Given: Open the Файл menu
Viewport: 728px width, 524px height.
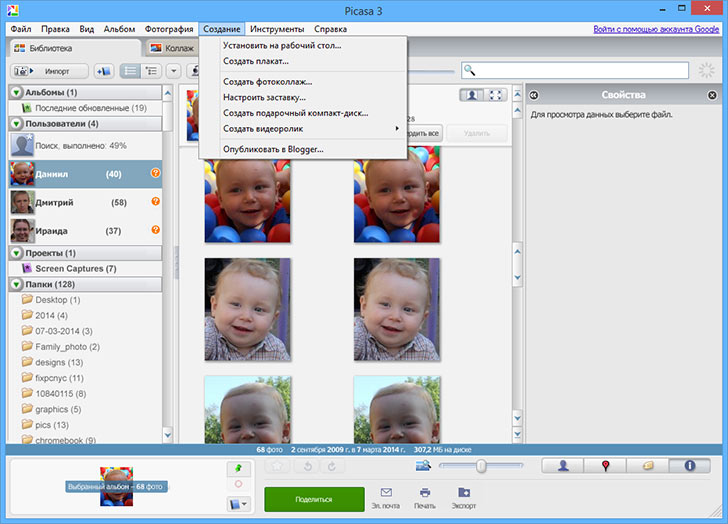Looking at the screenshot, I should (21, 29).
